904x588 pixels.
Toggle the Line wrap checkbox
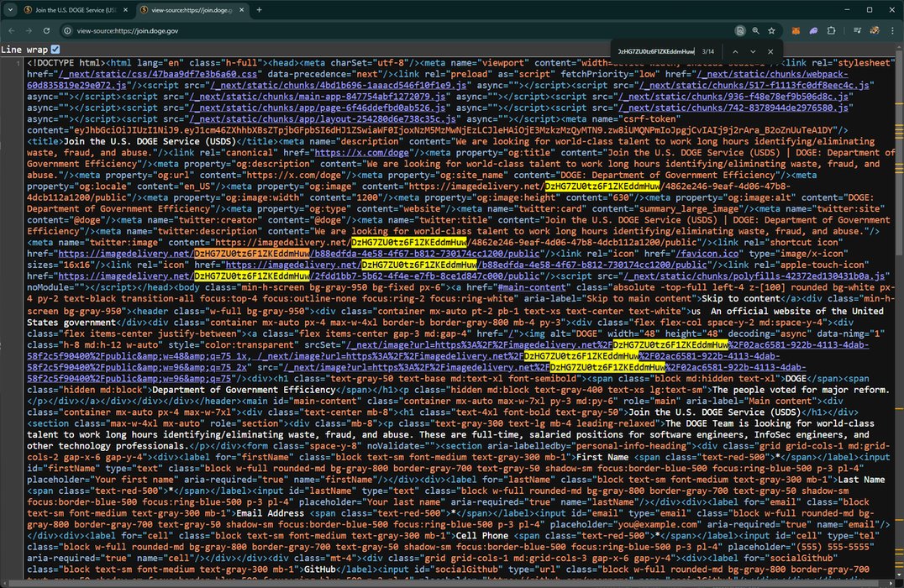pos(55,50)
